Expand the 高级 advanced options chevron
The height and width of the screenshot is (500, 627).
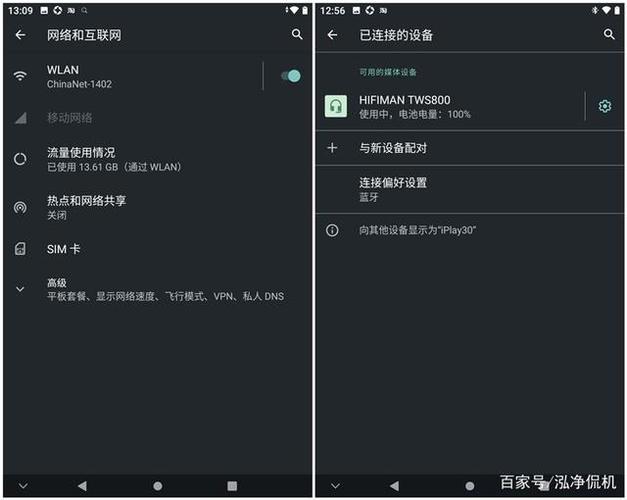20,289
